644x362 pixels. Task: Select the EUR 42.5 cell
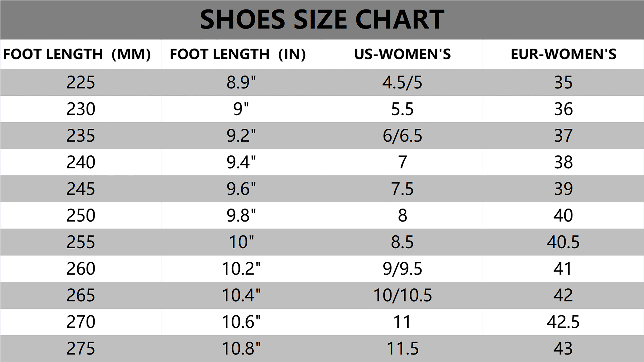point(563,322)
